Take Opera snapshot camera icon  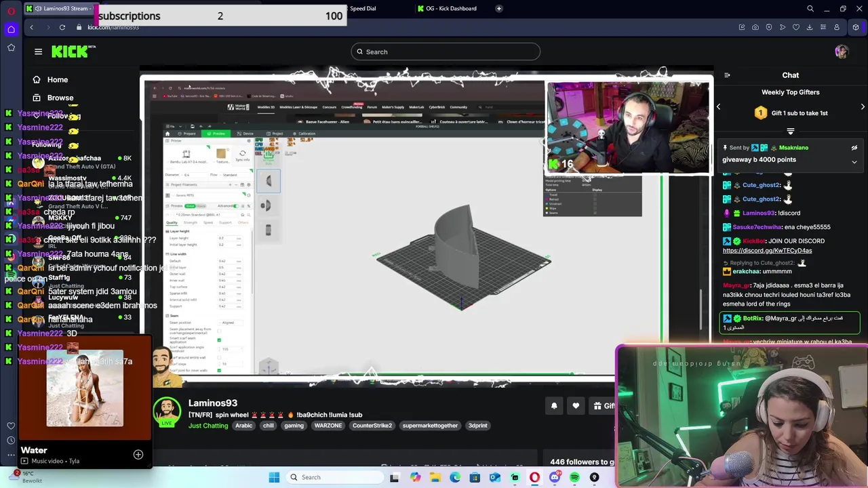[755, 27]
